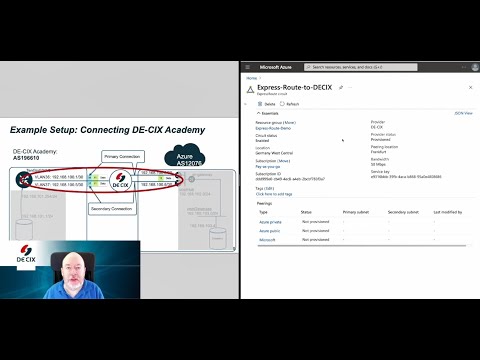Image resolution: width=480 pixels, height=360 pixels.
Task: Pin the Express-Route-to-DECIX blade
Action: 341,87
